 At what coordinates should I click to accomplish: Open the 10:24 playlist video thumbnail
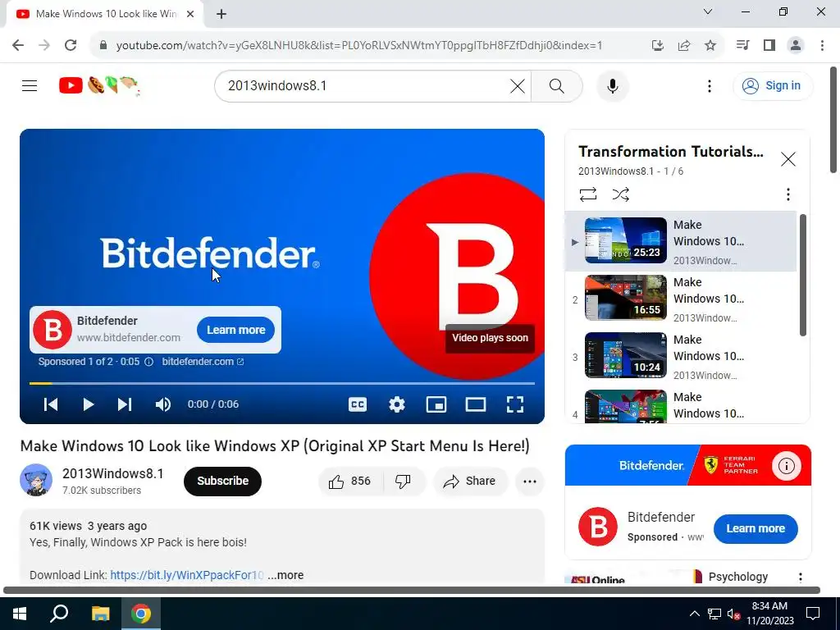click(626, 355)
